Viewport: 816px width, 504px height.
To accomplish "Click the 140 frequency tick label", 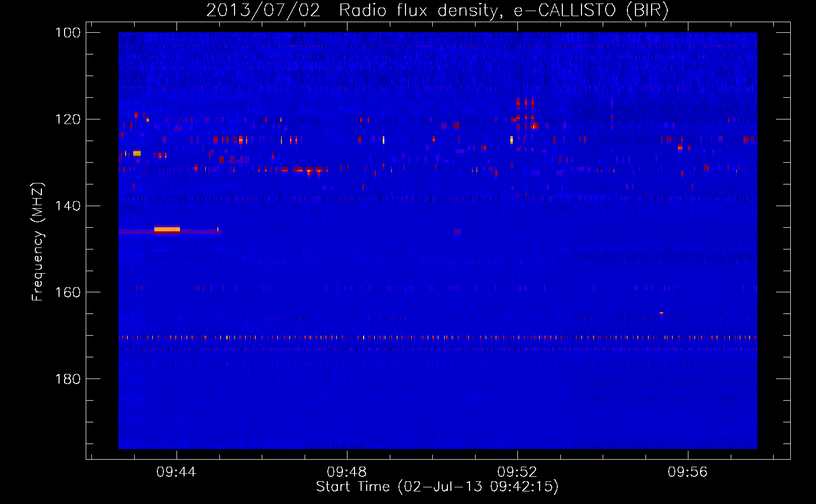I will coord(68,206).
